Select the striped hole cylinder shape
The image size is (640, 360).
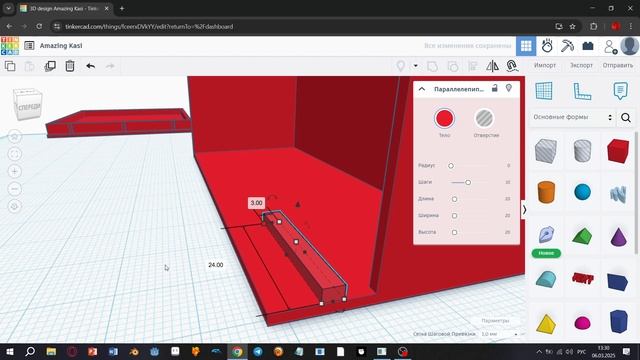[582, 151]
